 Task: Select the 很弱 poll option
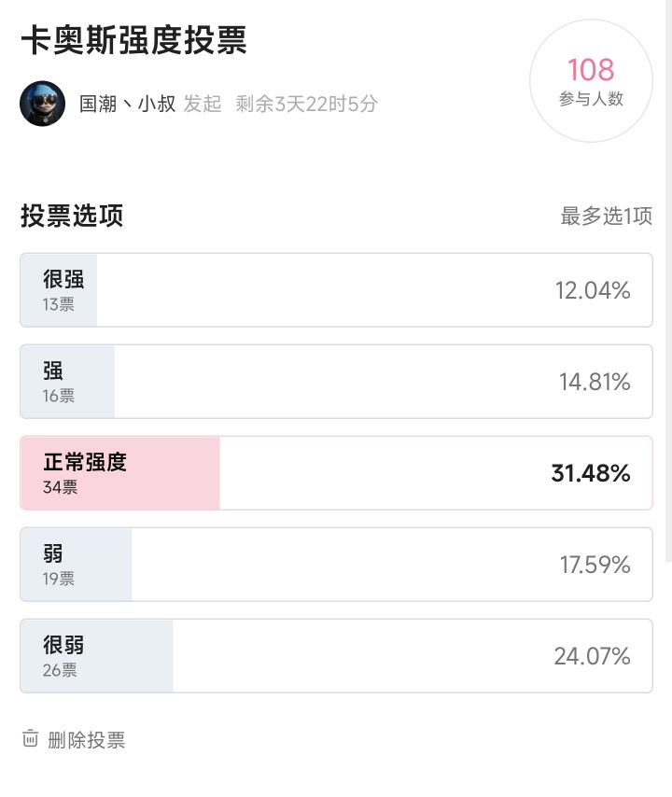coord(336,656)
